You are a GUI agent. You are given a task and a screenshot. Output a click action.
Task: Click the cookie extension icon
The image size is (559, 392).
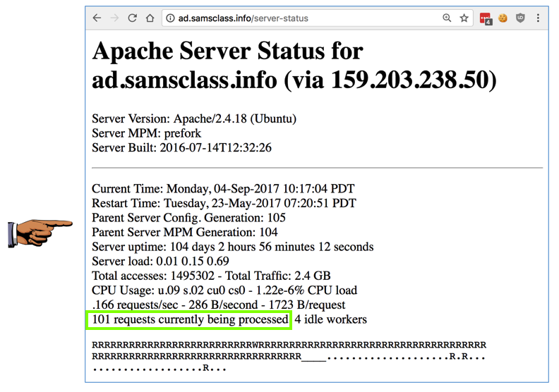pos(503,18)
